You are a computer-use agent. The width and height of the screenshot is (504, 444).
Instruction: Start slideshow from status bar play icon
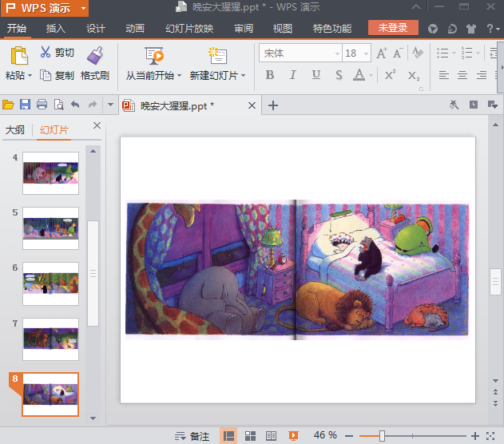[x=293, y=436]
